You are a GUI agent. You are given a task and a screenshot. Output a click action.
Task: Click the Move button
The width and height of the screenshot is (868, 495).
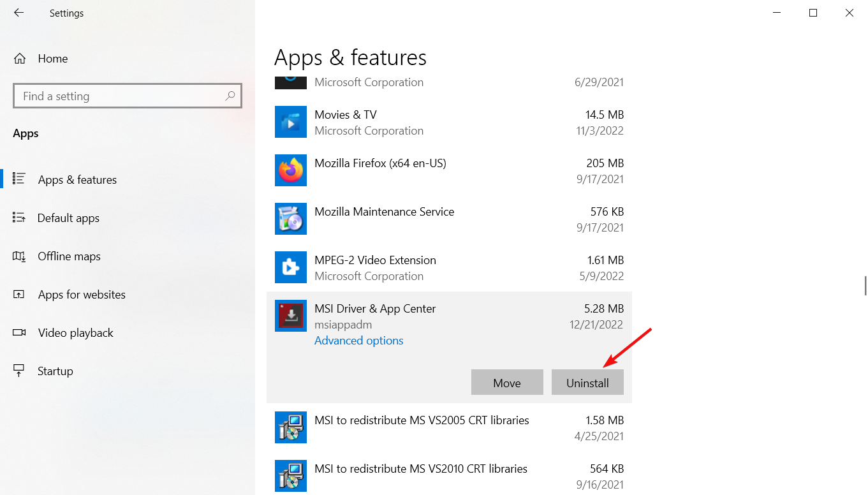point(507,382)
